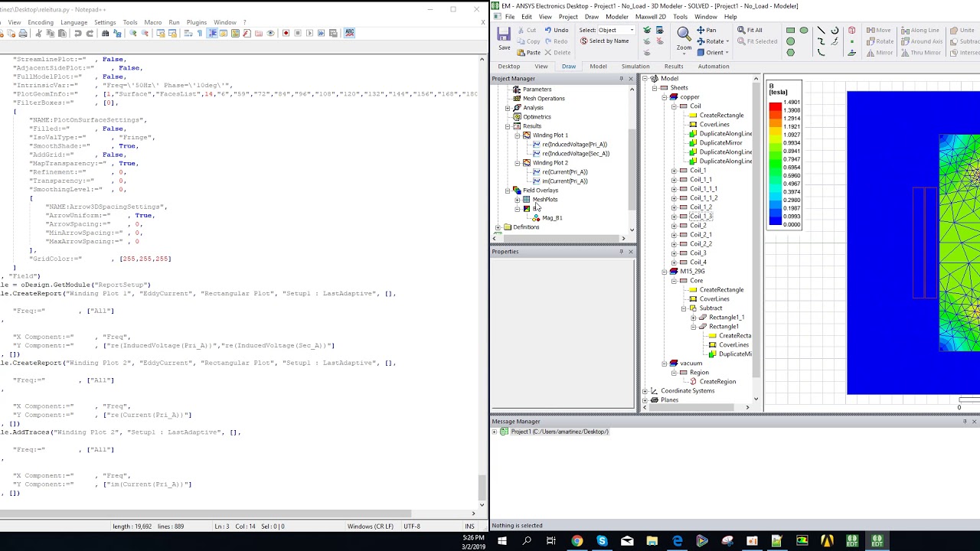The width and height of the screenshot is (980, 551).
Task: Toggle show all characters paragraph icon
Action: (x=199, y=33)
